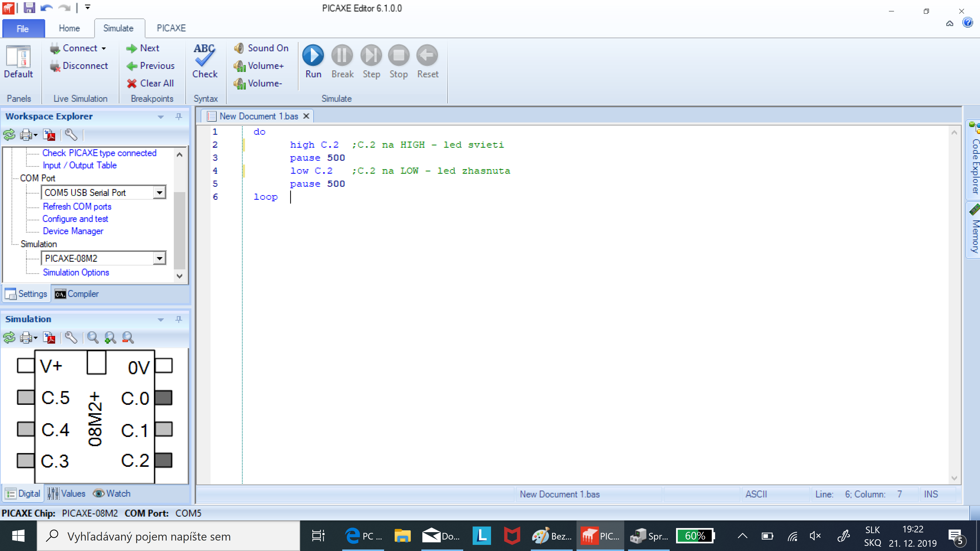Screen dimensions: 980x551
Task: Switch to the PICAXE ribbon tab
Action: pyautogui.click(x=171, y=28)
